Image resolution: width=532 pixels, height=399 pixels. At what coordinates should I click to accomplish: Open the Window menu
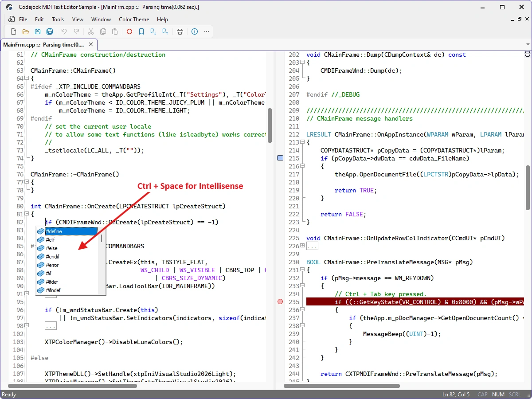(x=101, y=19)
